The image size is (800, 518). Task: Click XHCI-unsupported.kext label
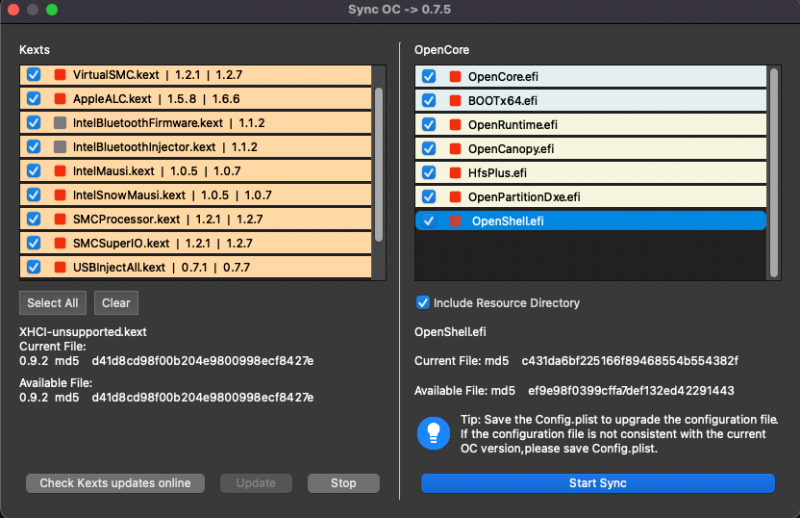[x=83, y=332]
